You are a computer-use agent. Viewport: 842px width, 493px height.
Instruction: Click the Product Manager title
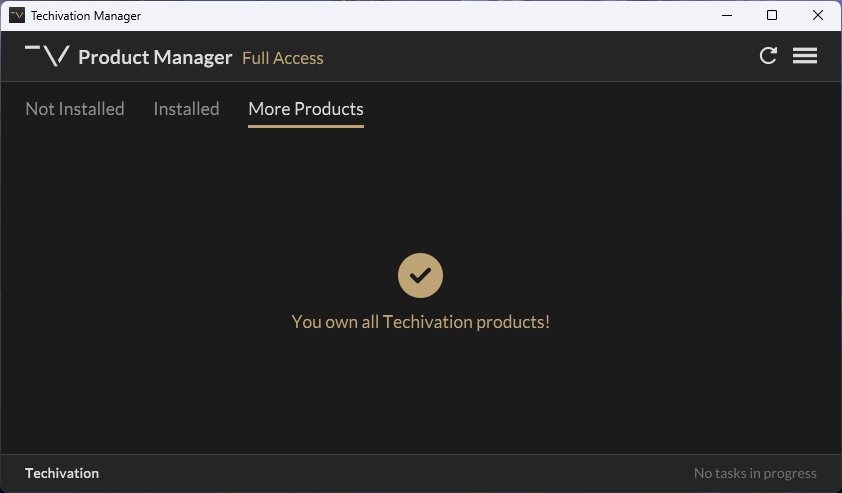(x=155, y=57)
